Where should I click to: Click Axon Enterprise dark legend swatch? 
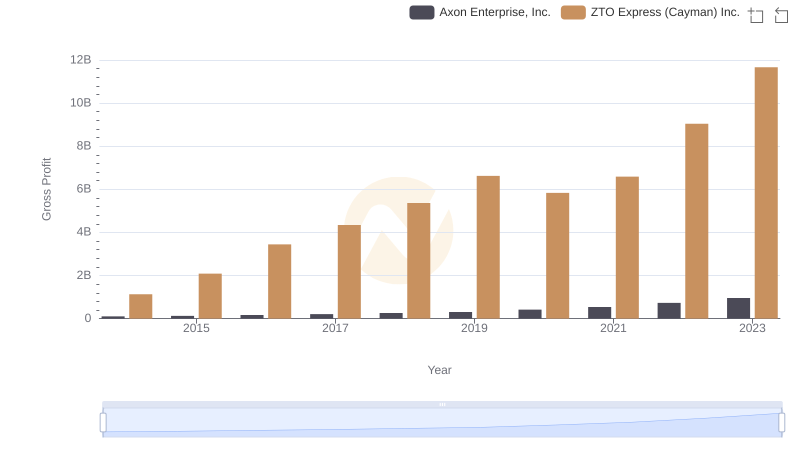422,12
